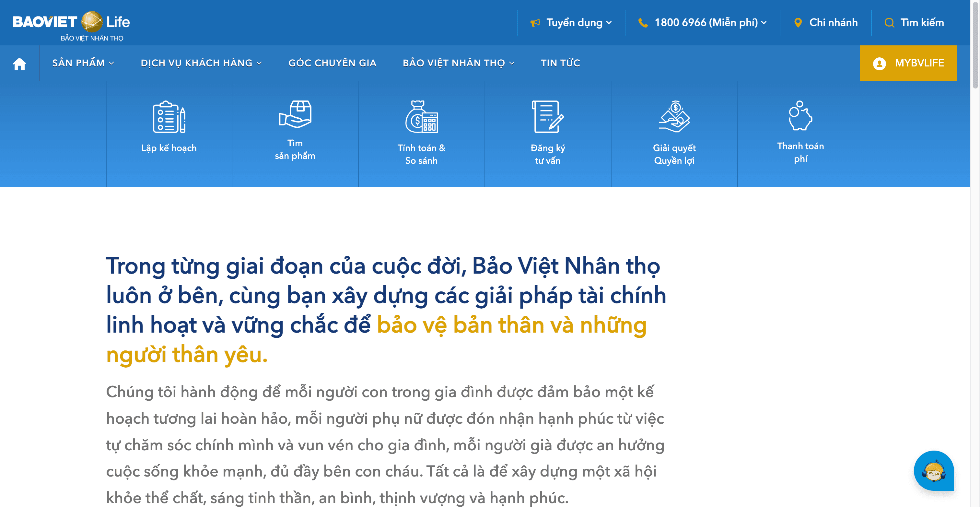Click the BAOVIET Life logo

click(x=71, y=22)
